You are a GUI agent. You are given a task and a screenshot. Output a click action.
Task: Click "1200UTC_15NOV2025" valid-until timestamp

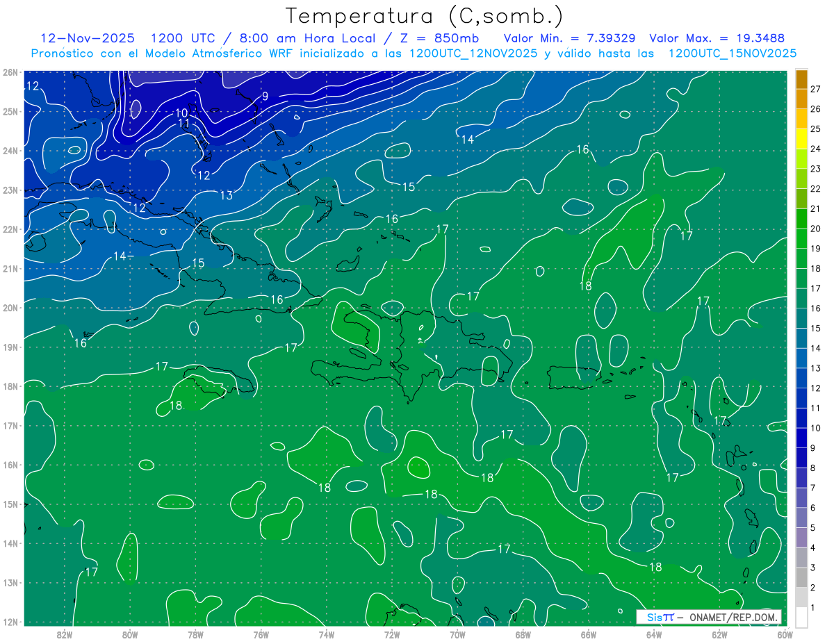click(733, 53)
